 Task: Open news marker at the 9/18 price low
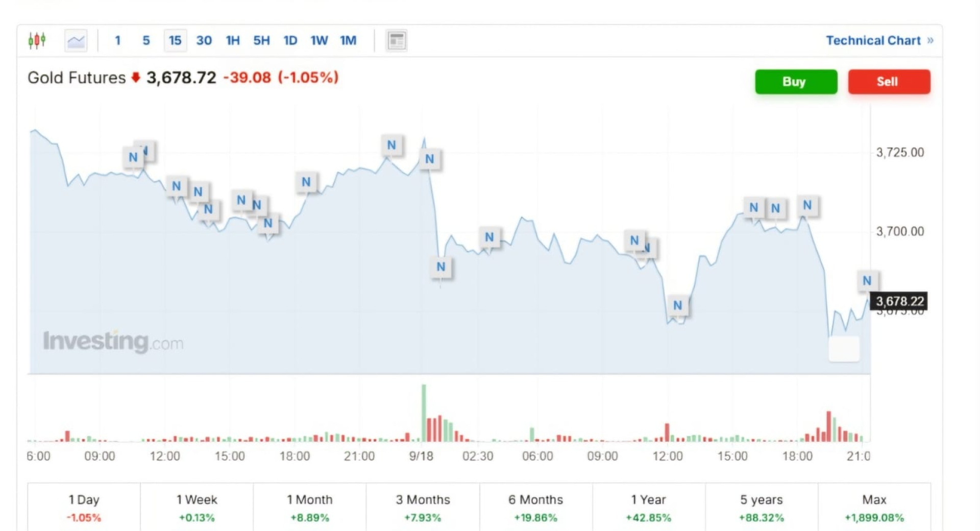point(441,267)
